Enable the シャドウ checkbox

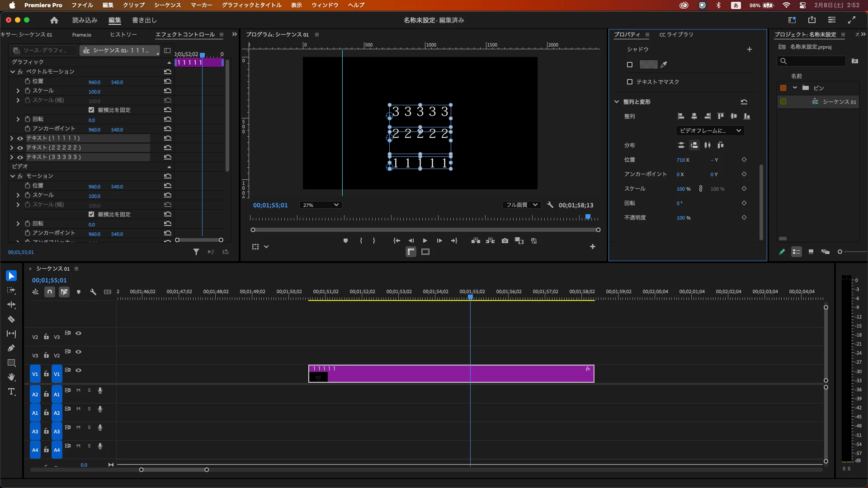[x=630, y=65]
